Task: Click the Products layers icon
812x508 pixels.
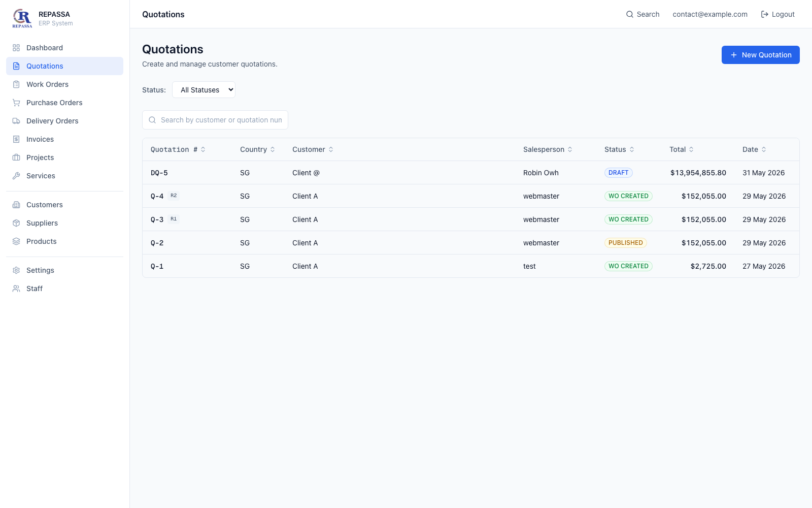Action: click(x=16, y=241)
